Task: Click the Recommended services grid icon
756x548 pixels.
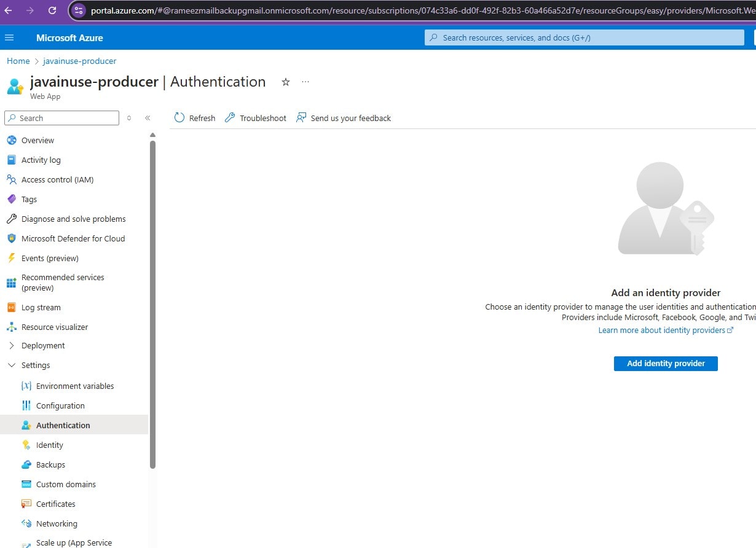Action: click(x=11, y=283)
